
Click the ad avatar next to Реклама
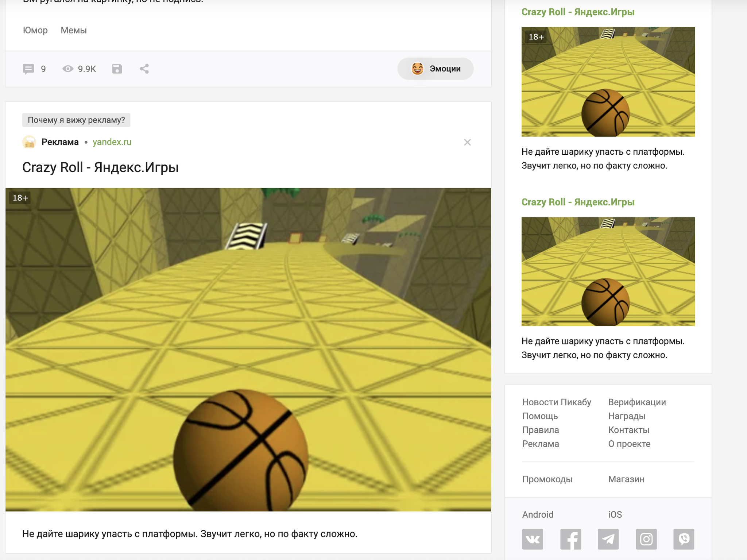(29, 142)
